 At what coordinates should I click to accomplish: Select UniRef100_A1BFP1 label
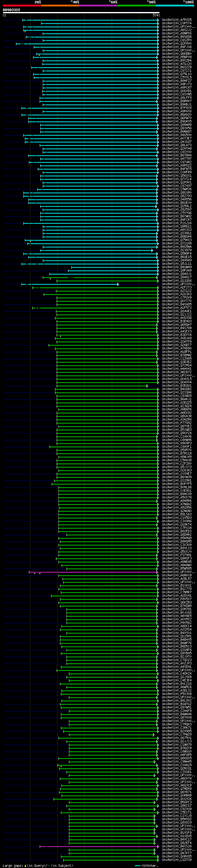click(x=177, y=352)
